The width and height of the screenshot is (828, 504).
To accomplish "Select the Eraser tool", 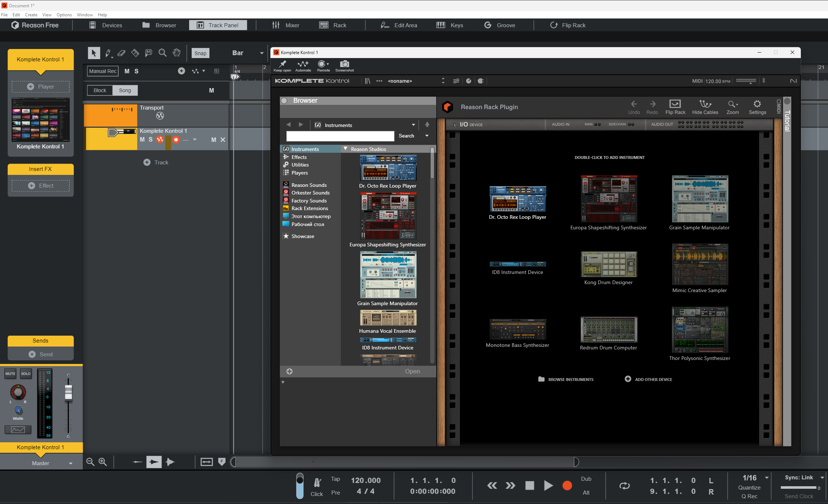I will click(x=121, y=53).
